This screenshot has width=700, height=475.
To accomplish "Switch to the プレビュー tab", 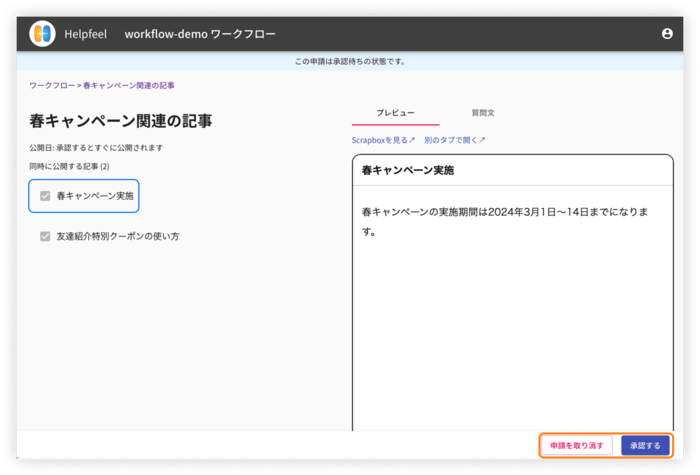I will click(396, 113).
